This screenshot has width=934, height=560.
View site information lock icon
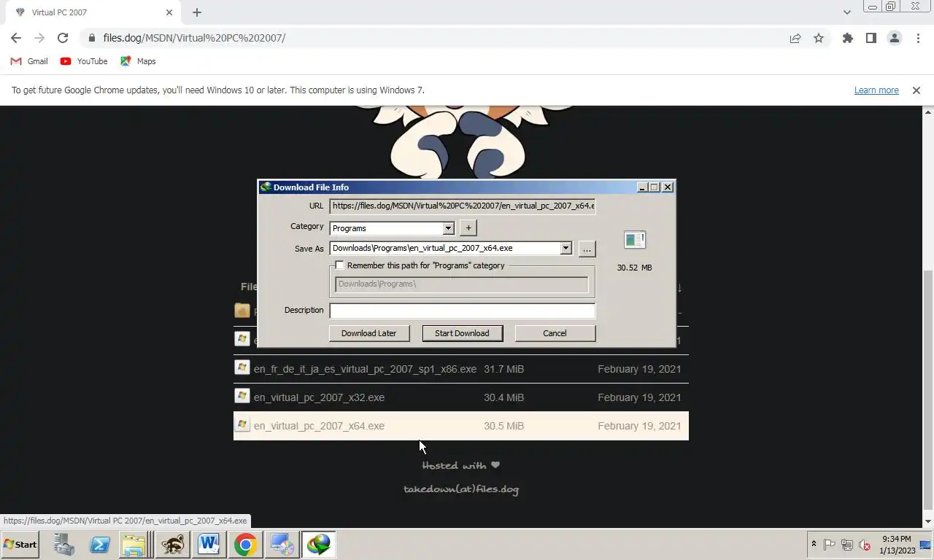click(x=91, y=38)
